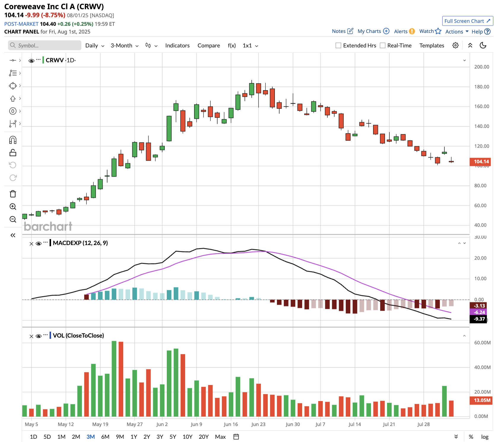Switch to dark mode moon icon
The height and width of the screenshot is (442, 504).
coord(483,45)
